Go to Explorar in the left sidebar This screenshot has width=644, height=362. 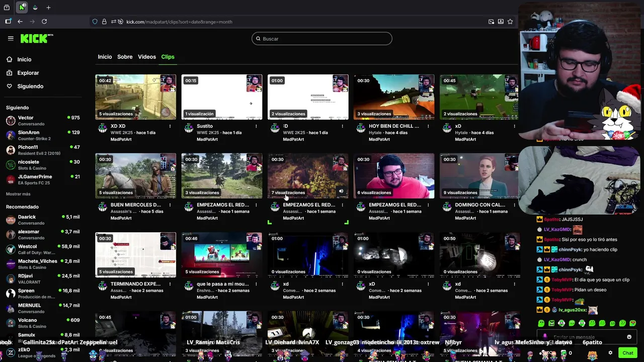pyautogui.click(x=28, y=73)
